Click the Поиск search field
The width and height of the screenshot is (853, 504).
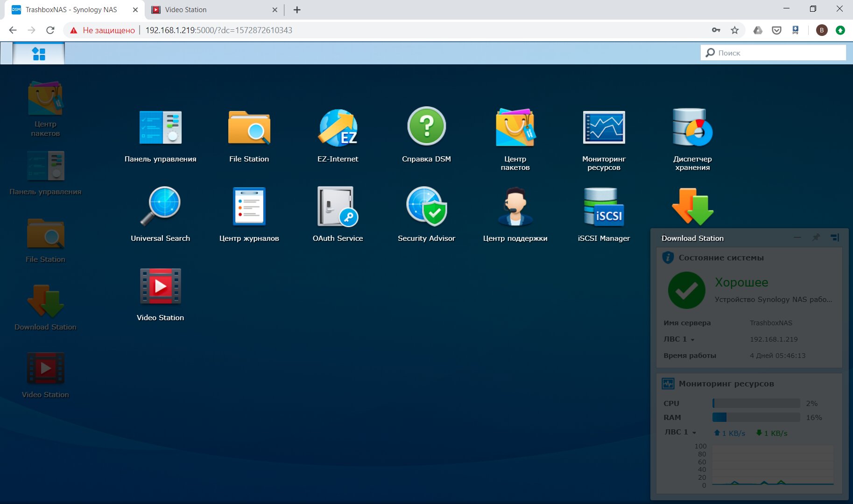pyautogui.click(x=773, y=53)
